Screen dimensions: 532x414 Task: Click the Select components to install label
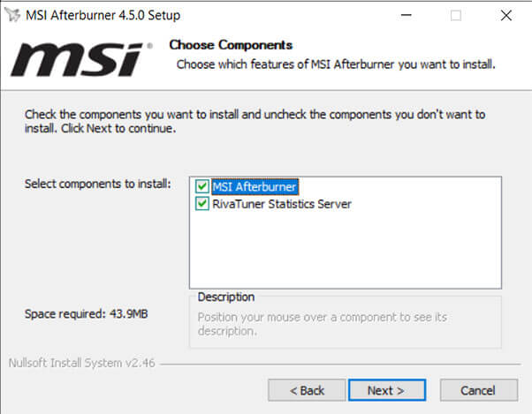pyautogui.click(x=98, y=184)
